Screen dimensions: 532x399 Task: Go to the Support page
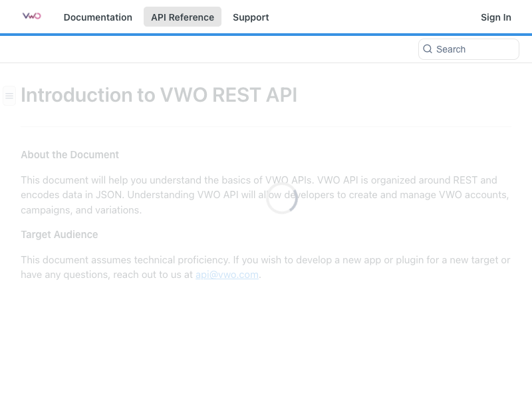251,17
